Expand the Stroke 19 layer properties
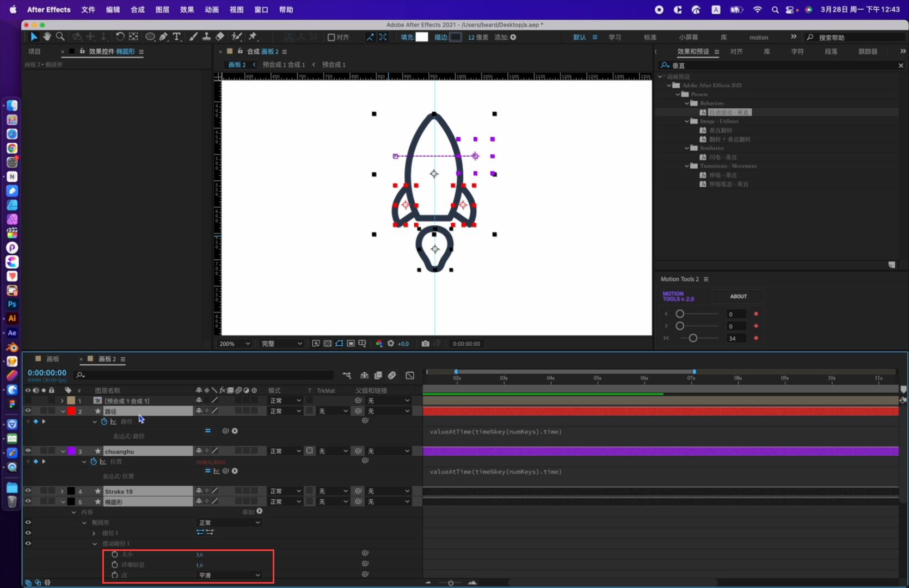Screen dimensions: 909x588 point(62,491)
